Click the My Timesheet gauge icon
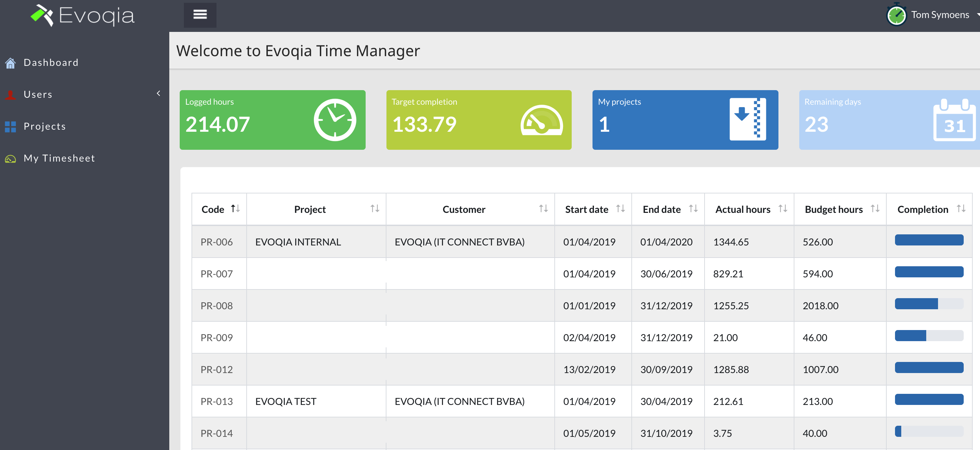 click(10, 158)
